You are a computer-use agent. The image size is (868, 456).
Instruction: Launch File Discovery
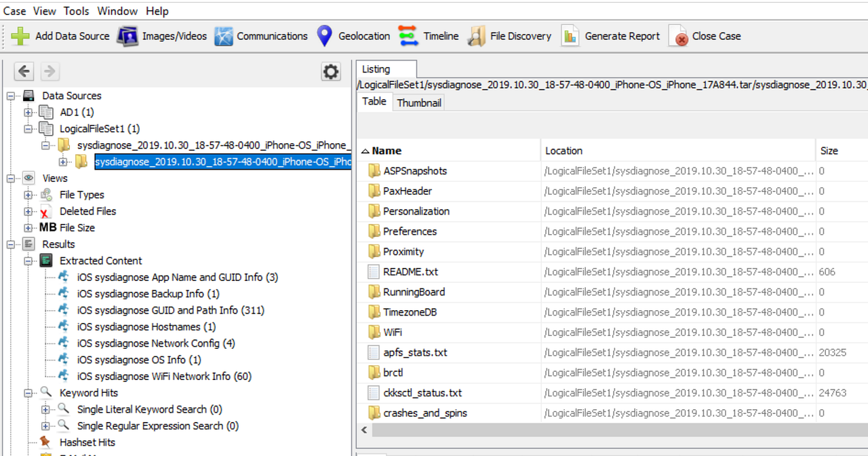(x=510, y=36)
